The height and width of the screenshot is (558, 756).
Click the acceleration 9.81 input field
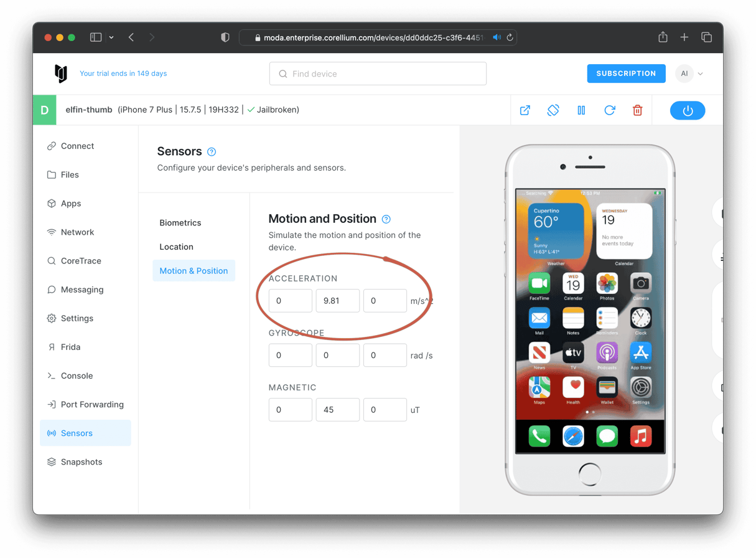(337, 301)
